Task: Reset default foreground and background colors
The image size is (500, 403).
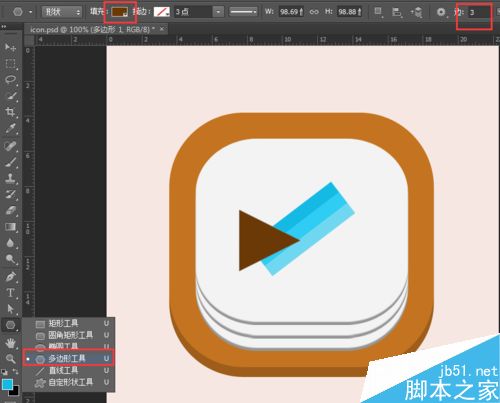Action: point(4,372)
